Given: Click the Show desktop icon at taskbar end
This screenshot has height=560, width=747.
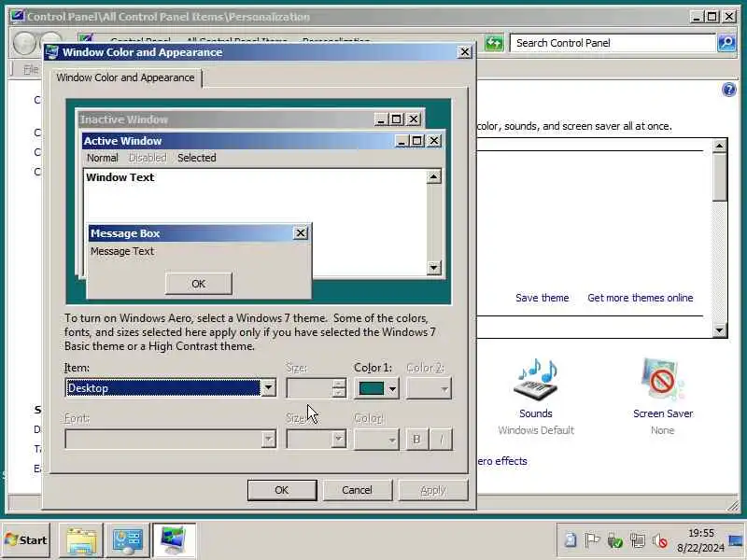Looking at the screenshot, I should tap(737, 540).
